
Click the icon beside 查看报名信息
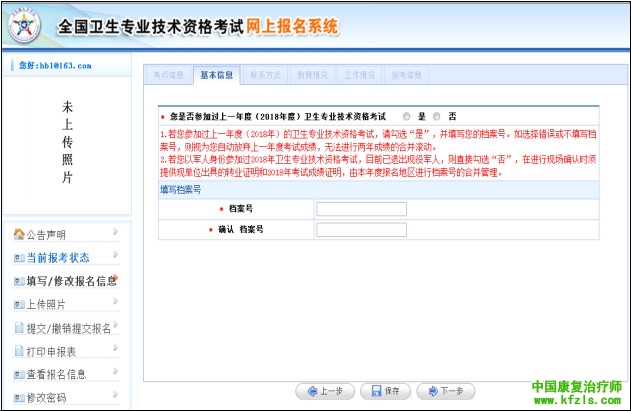tap(19, 375)
